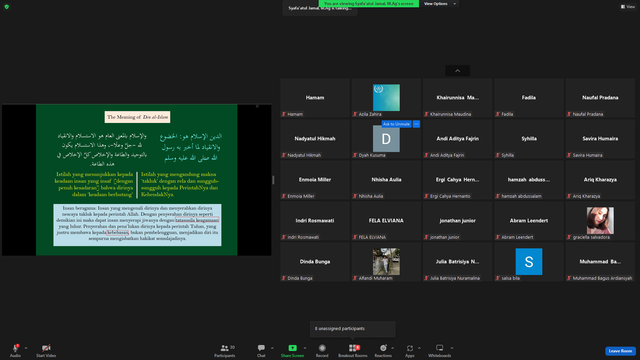
Task: Select Dyah Kusuma's D avatar tile
Action: 386,139
